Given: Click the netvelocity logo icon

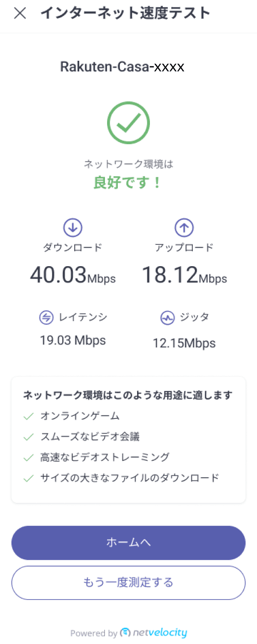Looking at the screenshot, I should coord(126,632).
